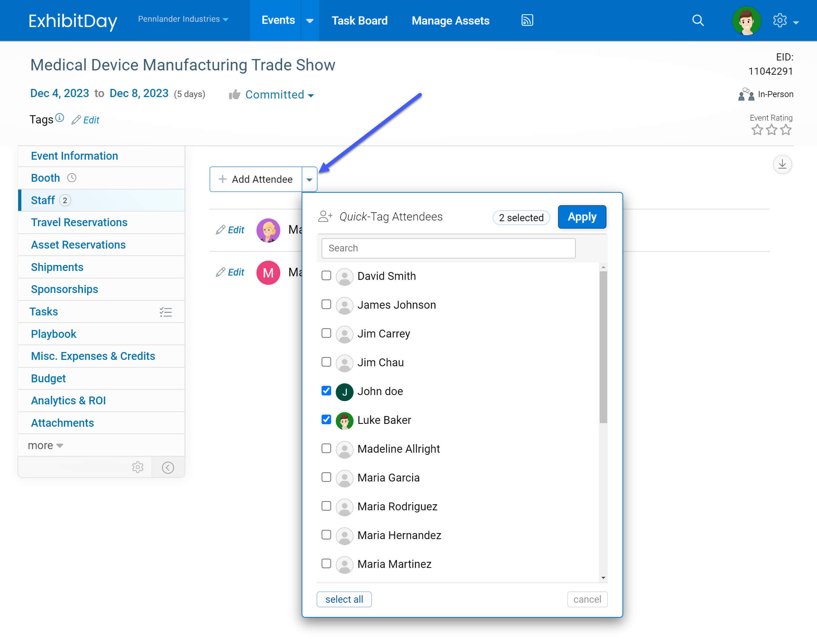Click the cast/broadcast icon in toolbar

[x=528, y=20]
